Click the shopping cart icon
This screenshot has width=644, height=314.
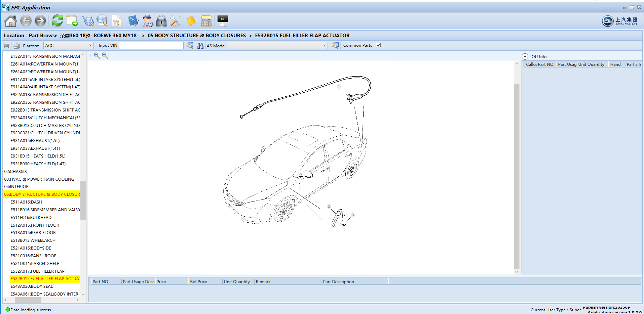[6, 46]
